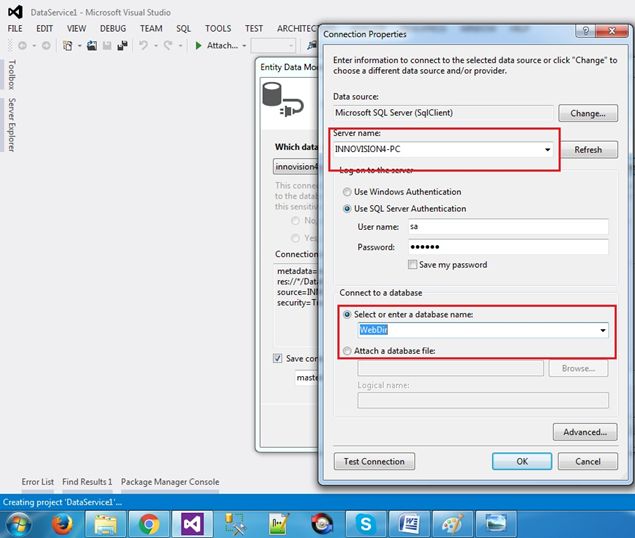Open SQL Server Management Studio taskbar icon
This screenshot has width=635, height=538.
coord(235,524)
